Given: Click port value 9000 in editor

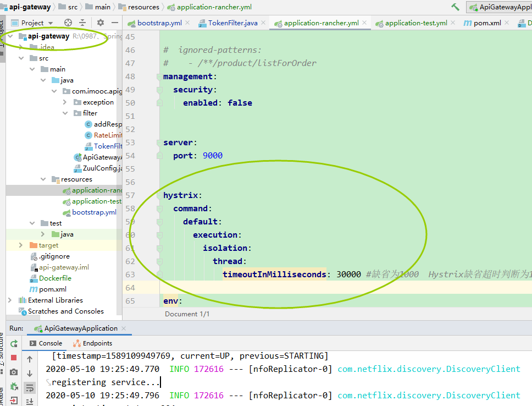Looking at the screenshot, I should (213, 156).
